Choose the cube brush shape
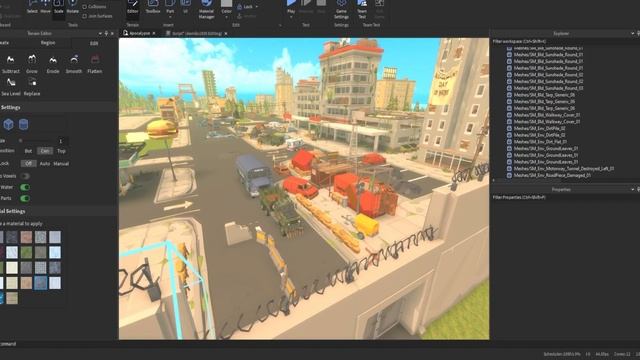The height and width of the screenshot is (360, 640). [x=9, y=124]
